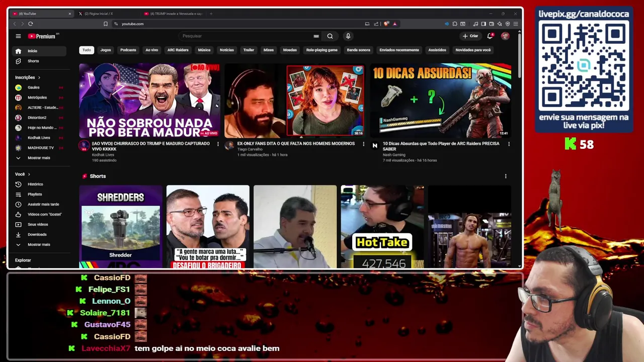Open the Brave Shields lion icon

[386, 24]
